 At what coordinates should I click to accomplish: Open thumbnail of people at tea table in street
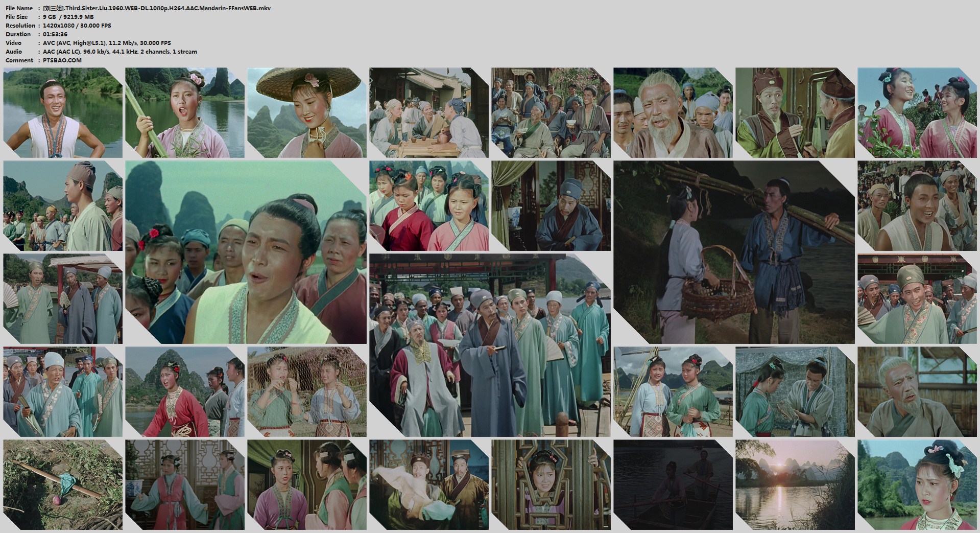[429, 113]
